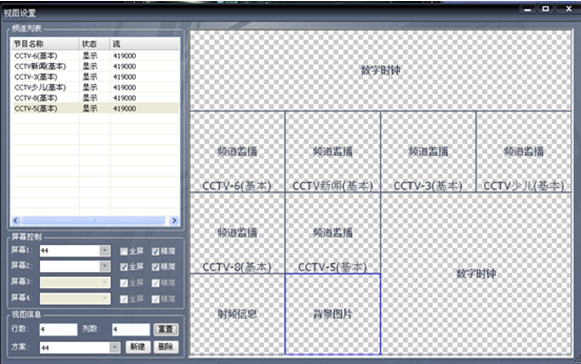The width and height of the screenshot is (581, 364).
Task: Select the 背景图片 layout cell
Action: (333, 314)
